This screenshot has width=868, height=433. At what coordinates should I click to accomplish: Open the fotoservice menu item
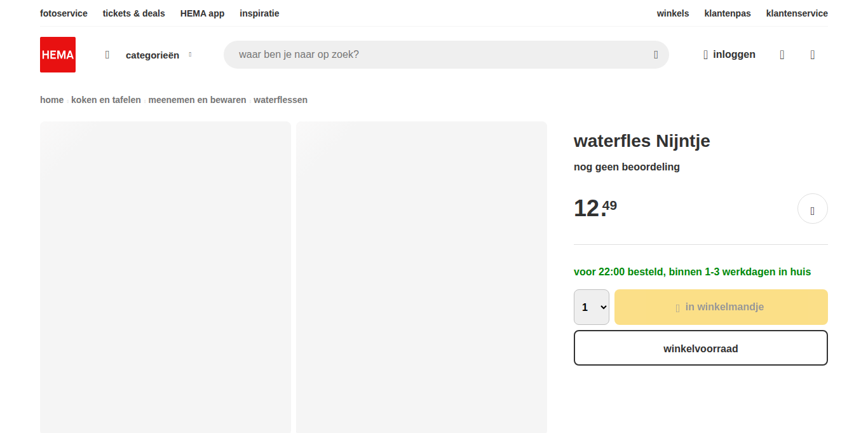pyautogui.click(x=64, y=13)
